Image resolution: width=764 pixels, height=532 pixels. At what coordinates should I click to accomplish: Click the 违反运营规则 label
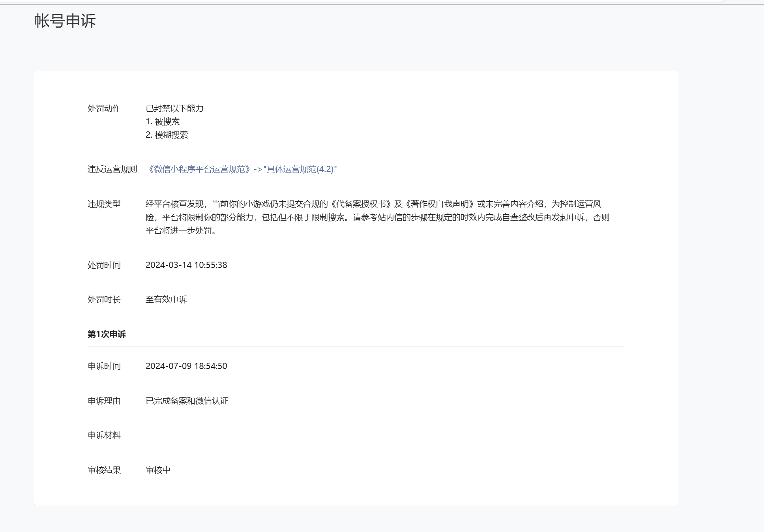112,169
